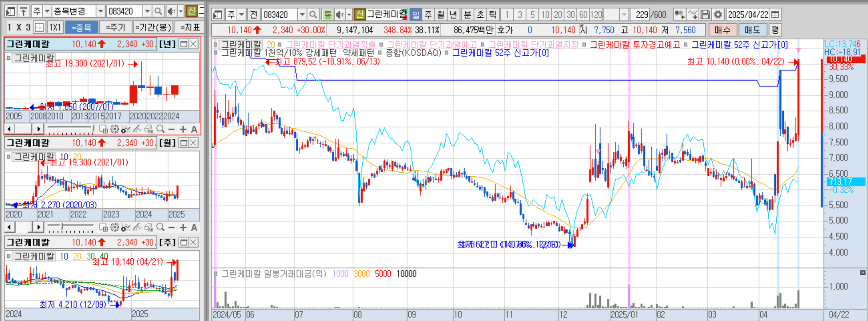The width and height of the screenshot is (868, 321).
Task: Expand the 종목변경 dropdown
Action: [x=101, y=11]
